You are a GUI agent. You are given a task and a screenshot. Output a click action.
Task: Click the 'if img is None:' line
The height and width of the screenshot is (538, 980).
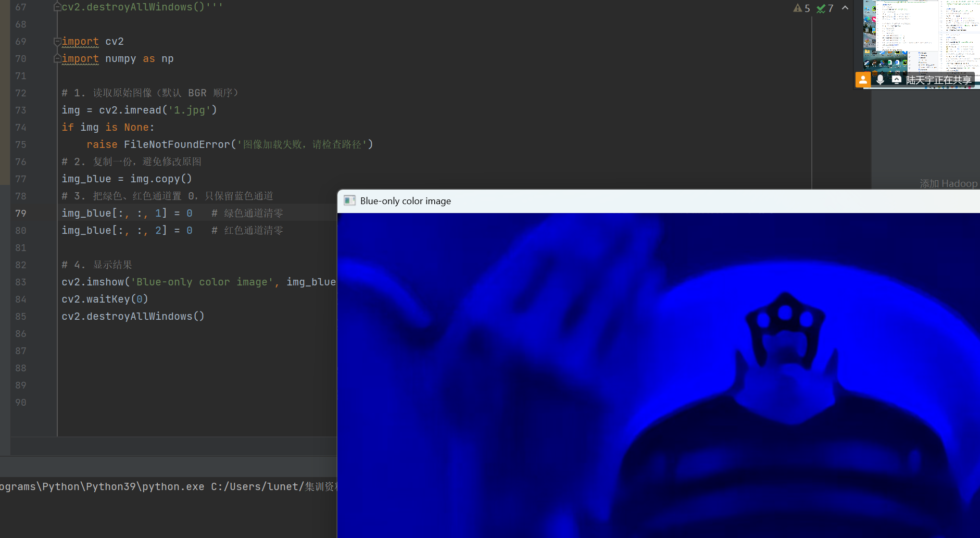pos(108,127)
